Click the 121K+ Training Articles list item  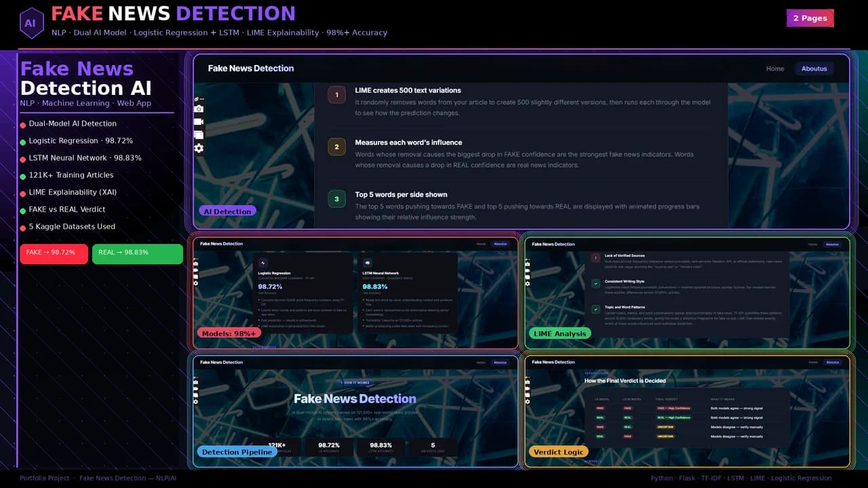(x=67, y=176)
